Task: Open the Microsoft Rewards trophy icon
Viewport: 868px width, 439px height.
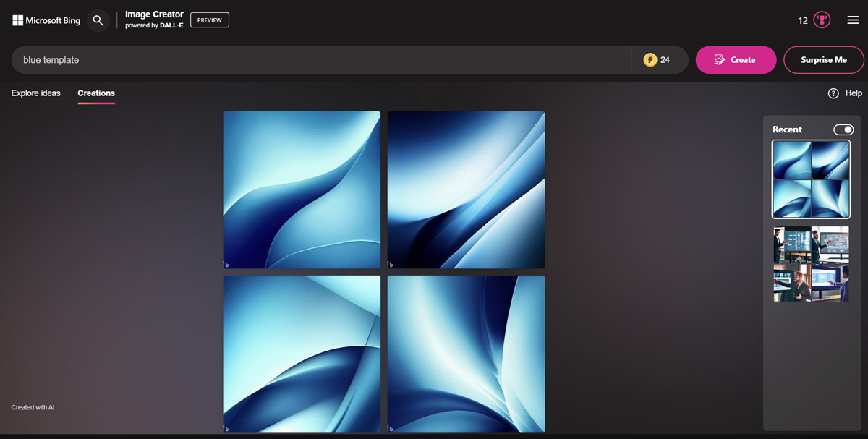Action: (823, 20)
